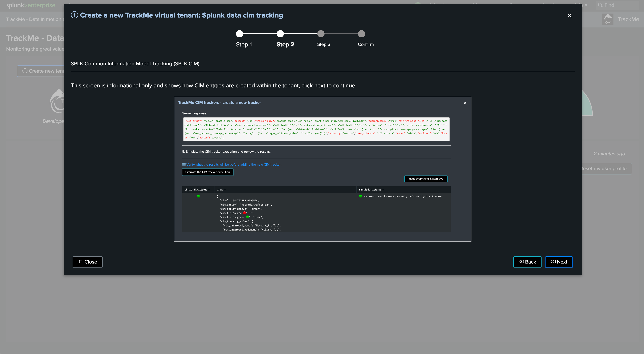Image resolution: width=644 pixels, height=354 pixels.
Task: Click green success simulation status dot
Action: [x=360, y=196]
